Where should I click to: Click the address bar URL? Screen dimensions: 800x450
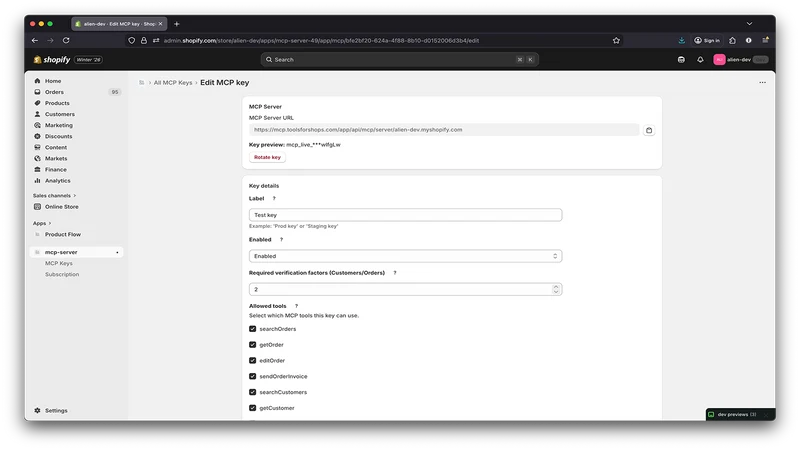tap(321, 40)
